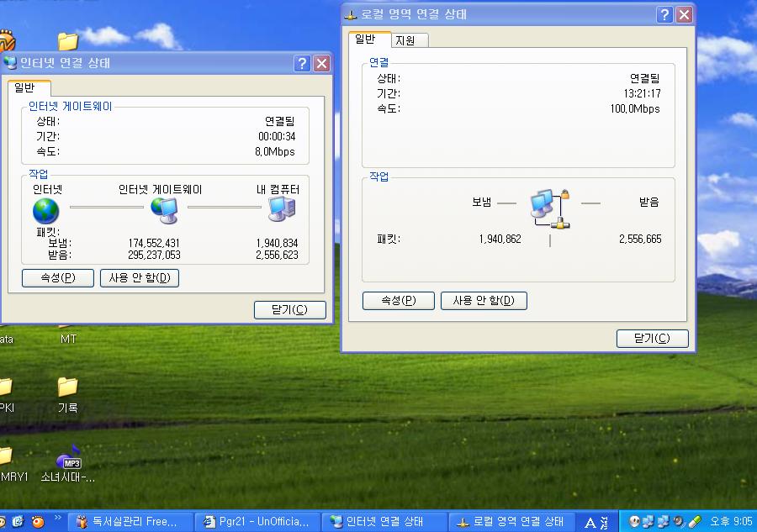Close the 로컬 영역 연결 상태 window
Image resolution: width=757 pixels, height=532 pixels.
684,14
